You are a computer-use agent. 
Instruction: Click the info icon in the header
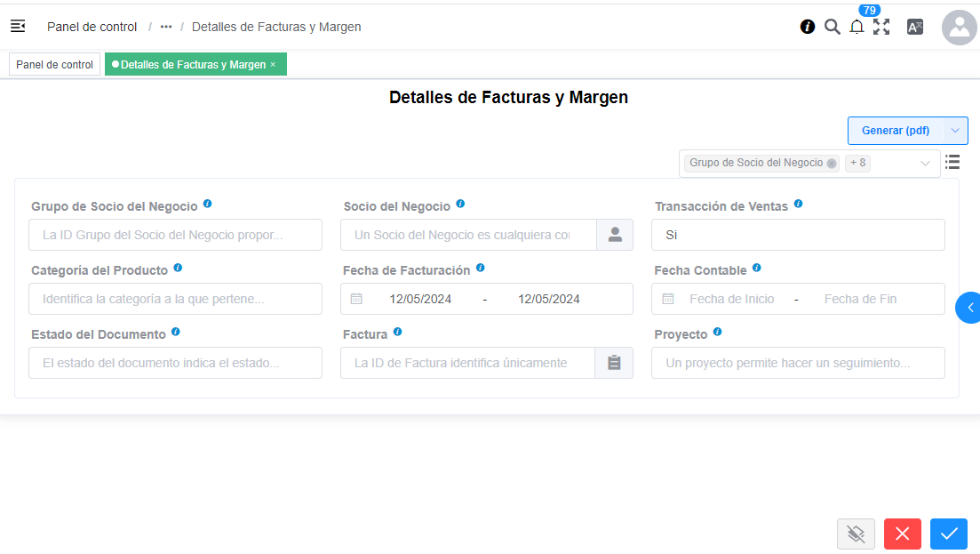(x=808, y=27)
